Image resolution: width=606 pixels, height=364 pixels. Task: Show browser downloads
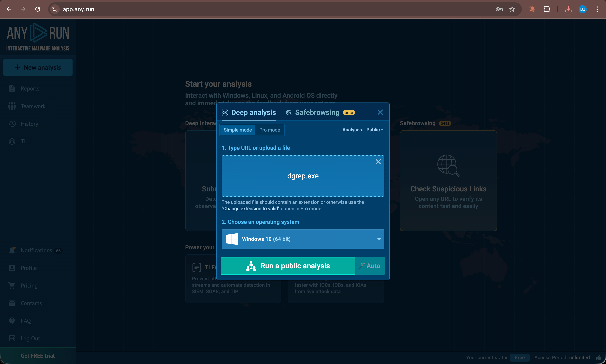(568, 10)
